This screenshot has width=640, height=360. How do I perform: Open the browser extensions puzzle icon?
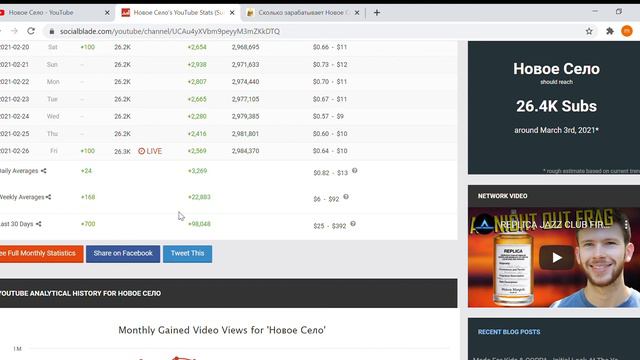pyautogui.click(x=610, y=31)
